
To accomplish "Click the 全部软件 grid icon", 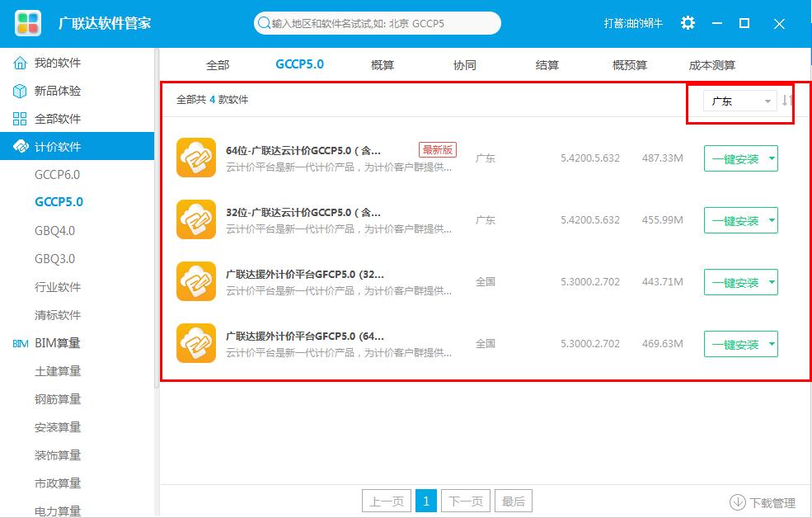I will coord(20,119).
